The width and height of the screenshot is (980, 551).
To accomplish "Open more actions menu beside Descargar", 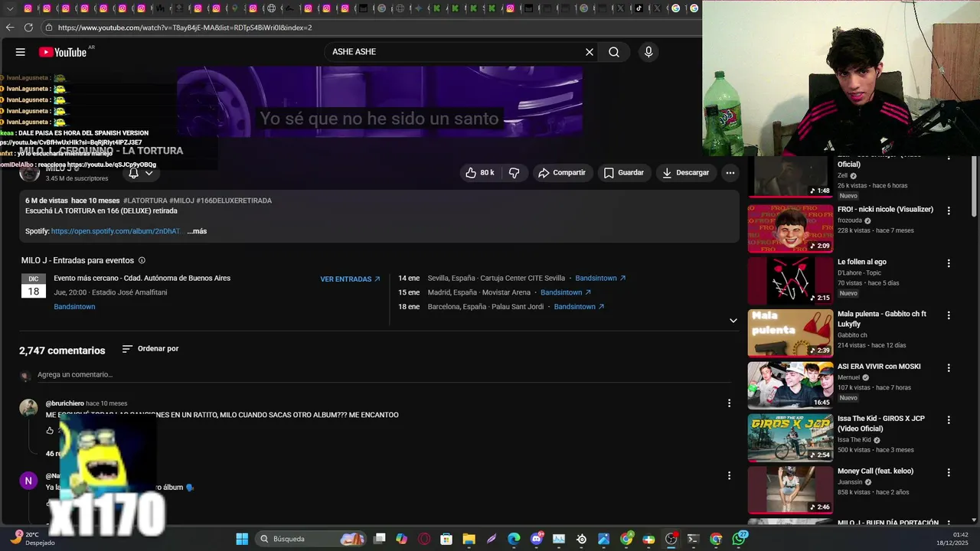I will point(730,173).
